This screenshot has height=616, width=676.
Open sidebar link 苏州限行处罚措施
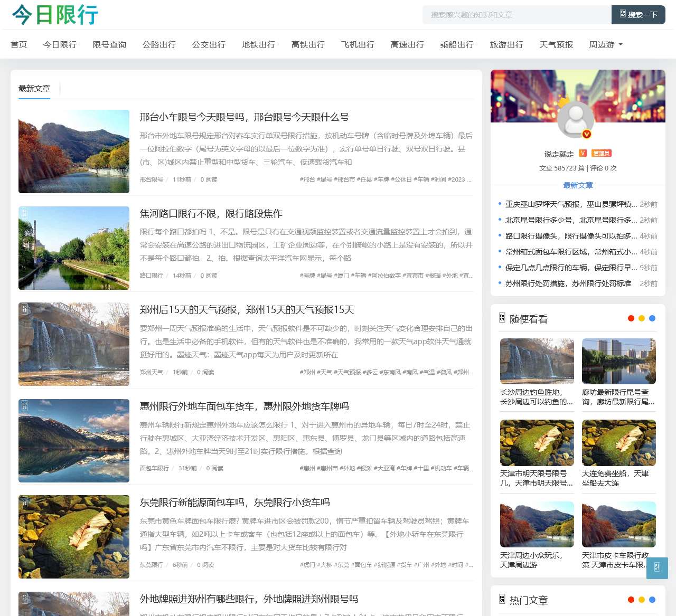click(x=568, y=283)
